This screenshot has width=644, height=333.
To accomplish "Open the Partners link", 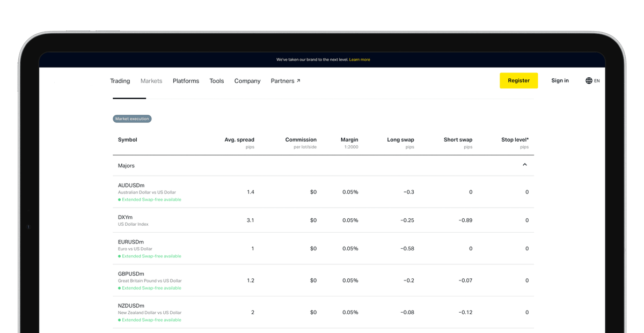I will point(286,81).
